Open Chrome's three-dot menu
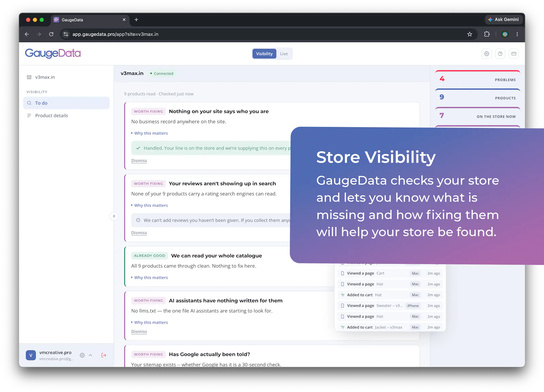Screen dimensions: 544x392 [517, 34]
